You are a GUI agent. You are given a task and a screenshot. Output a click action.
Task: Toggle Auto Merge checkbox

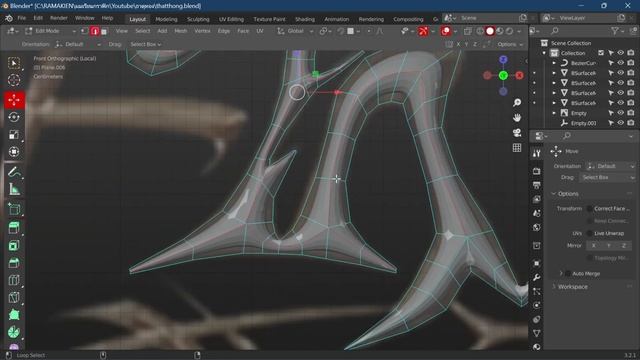click(568, 273)
